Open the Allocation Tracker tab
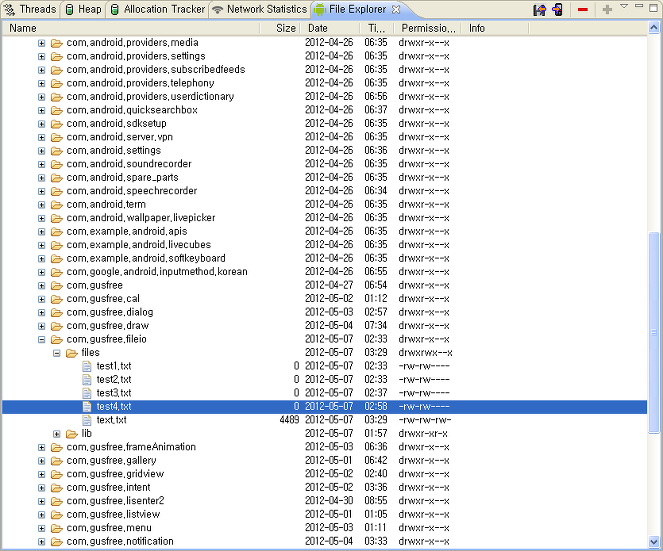Image resolution: width=663 pixels, height=551 pixels. pos(157,9)
